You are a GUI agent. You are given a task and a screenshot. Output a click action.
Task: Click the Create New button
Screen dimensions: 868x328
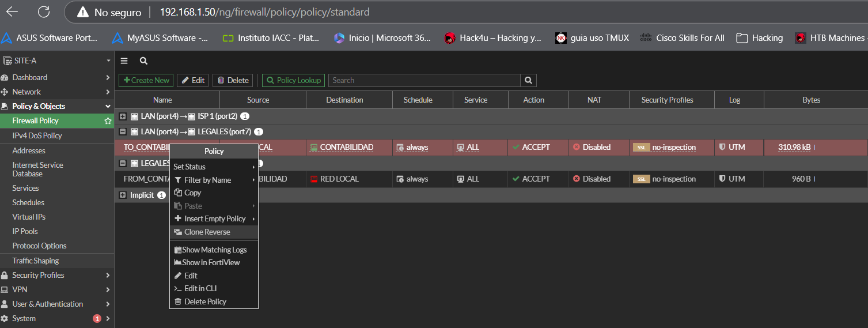(146, 81)
